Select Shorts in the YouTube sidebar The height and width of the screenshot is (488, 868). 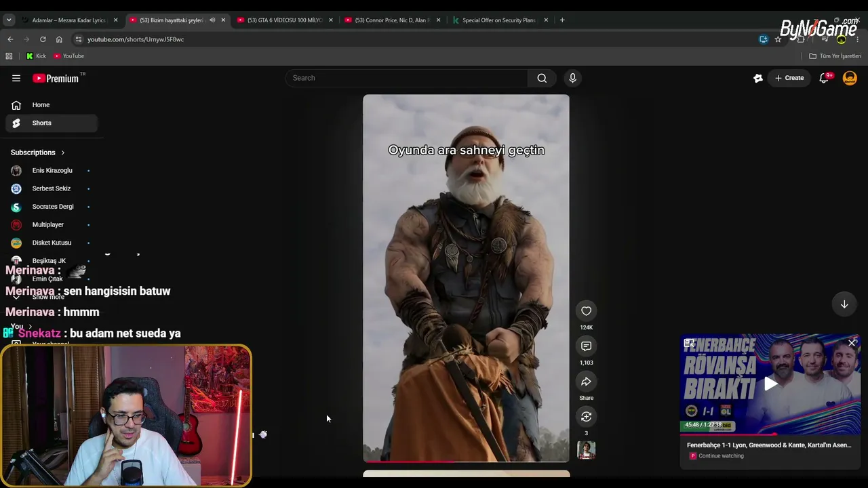pyautogui.click(x=52, y=123)
